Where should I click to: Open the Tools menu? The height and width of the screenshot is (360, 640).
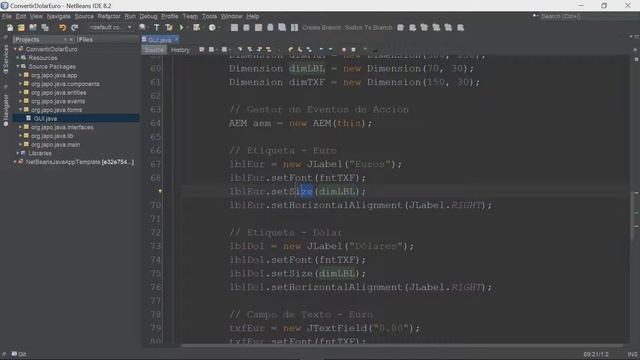209,16
